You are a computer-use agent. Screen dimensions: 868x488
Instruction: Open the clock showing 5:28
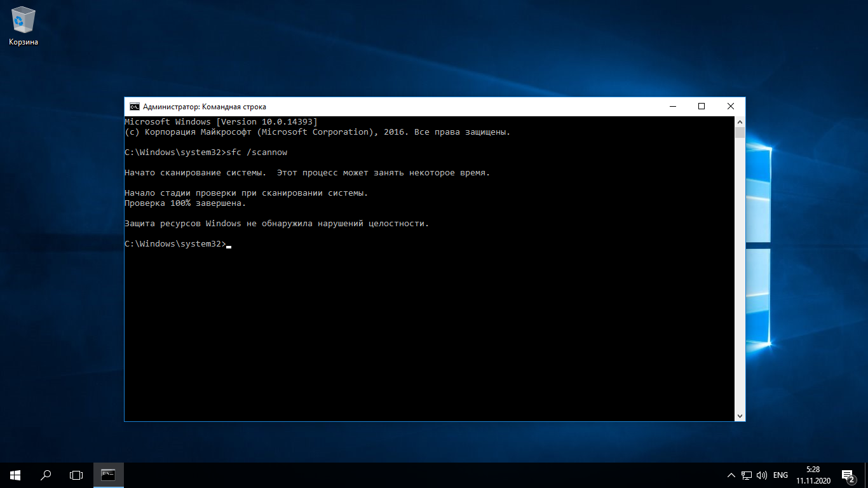point(813,475)
